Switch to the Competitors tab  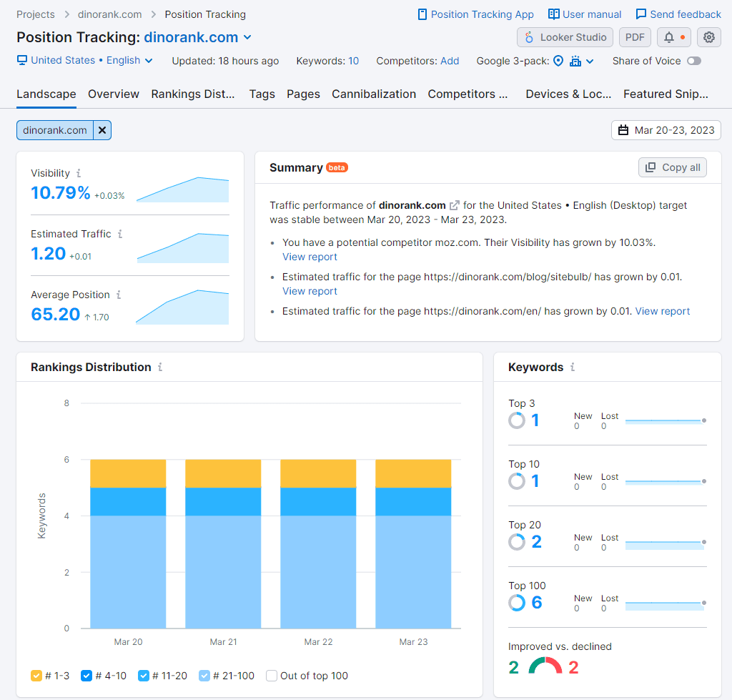(x=468, y=94)
